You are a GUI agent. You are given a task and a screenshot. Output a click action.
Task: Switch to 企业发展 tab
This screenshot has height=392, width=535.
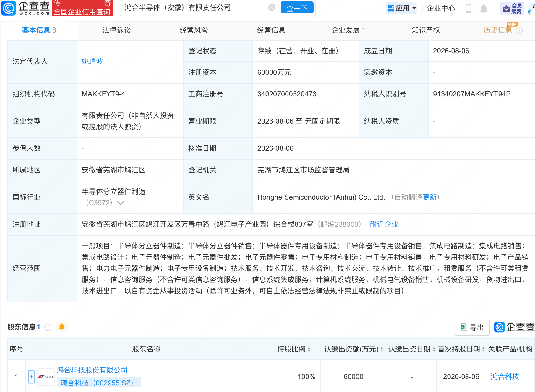pos(348,30)
